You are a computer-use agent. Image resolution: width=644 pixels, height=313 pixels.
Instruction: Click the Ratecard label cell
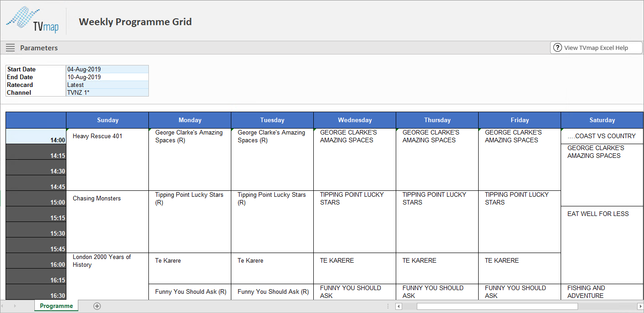36,85
